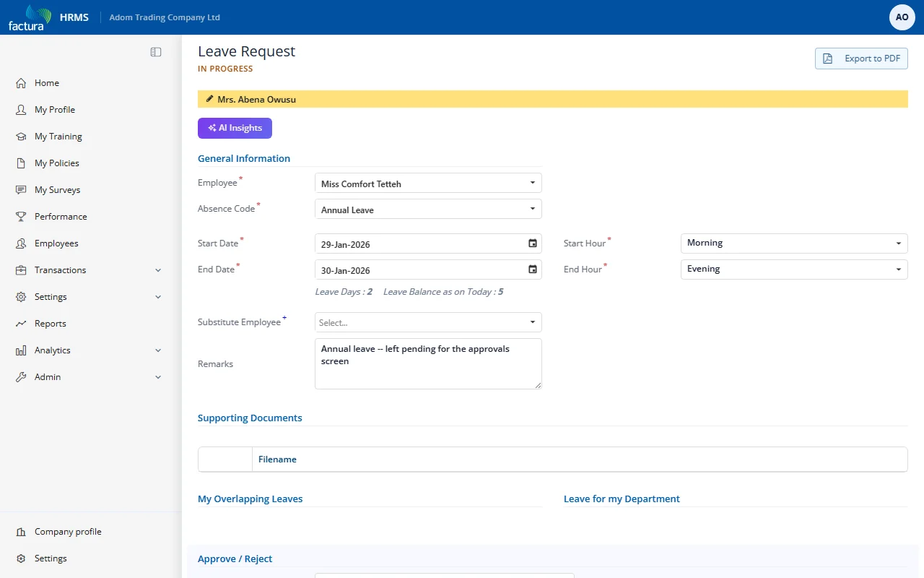This screenshot has width=924, height=578.
Task: Click the Employees people icon
Action: pyautogui.click(x=21, y=243)
